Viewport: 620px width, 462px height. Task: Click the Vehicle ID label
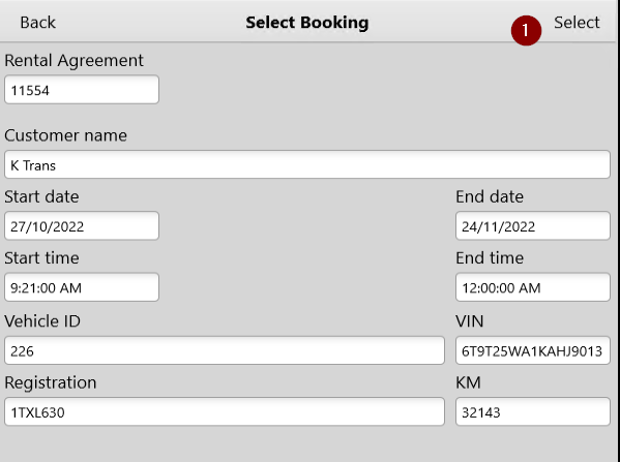(x=42, y=321)
